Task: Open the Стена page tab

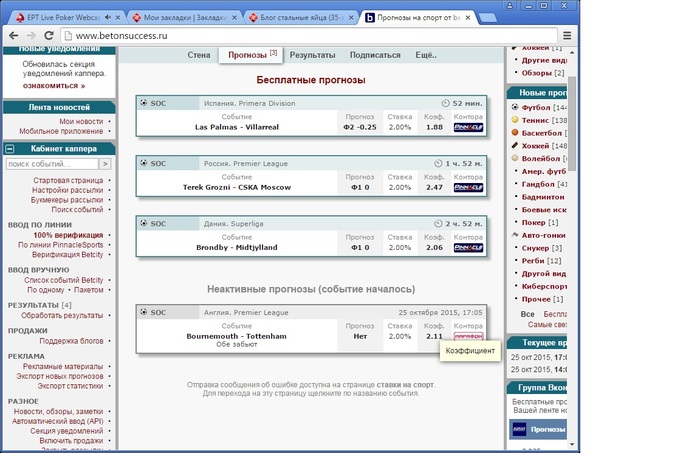Action: [x=199, y=55]
